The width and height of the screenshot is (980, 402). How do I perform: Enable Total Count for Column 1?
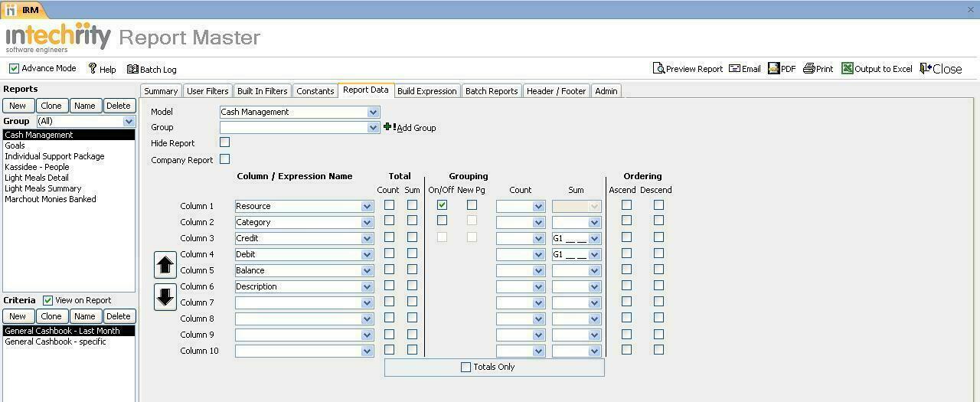pyautogui.click(x=389, y=205)
